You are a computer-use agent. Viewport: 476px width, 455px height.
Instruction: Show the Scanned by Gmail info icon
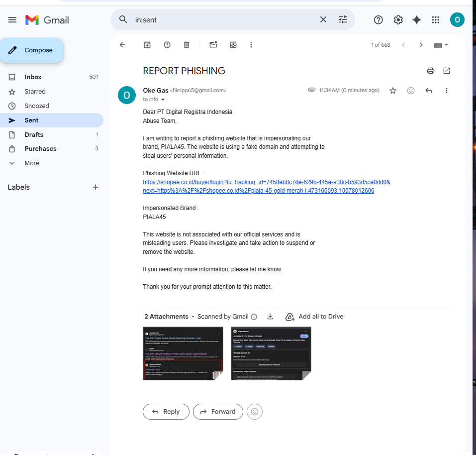click(254, 317)
